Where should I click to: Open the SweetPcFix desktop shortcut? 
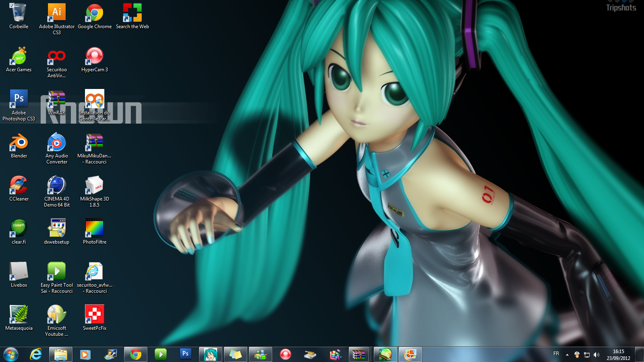tap(95, 318)
